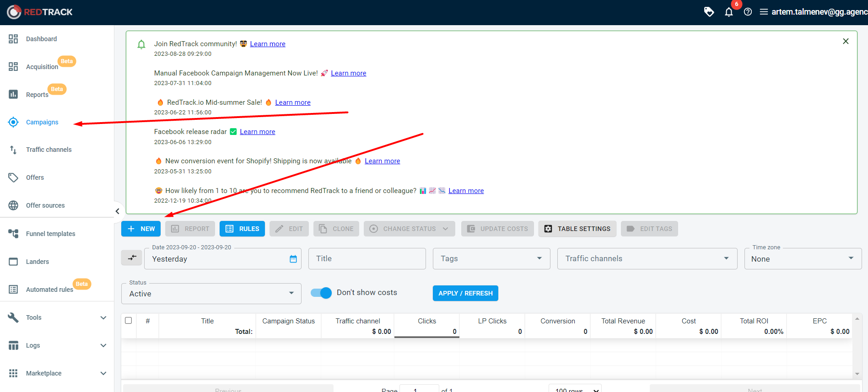
Task: Click the Automated rules list icon
Action: click(x=13, y=290)
